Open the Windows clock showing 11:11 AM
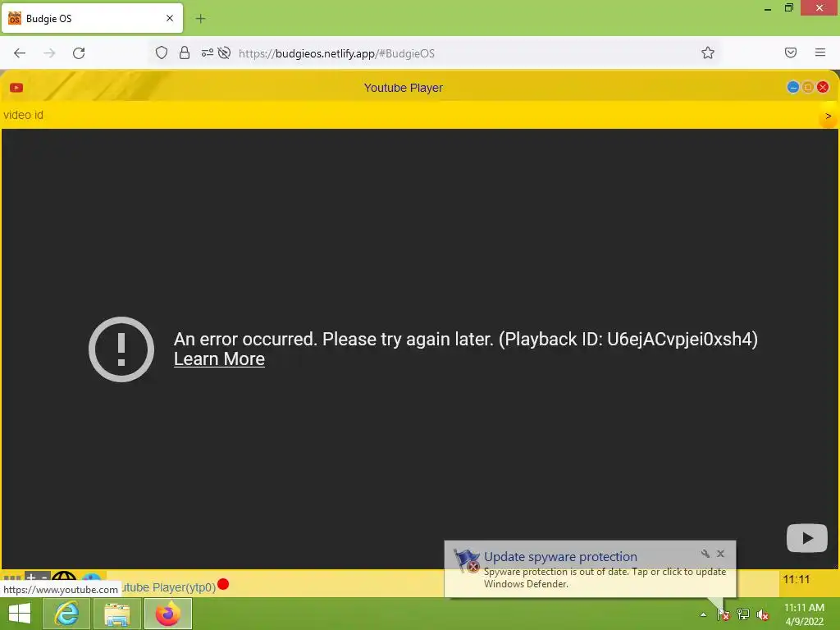 804,614
